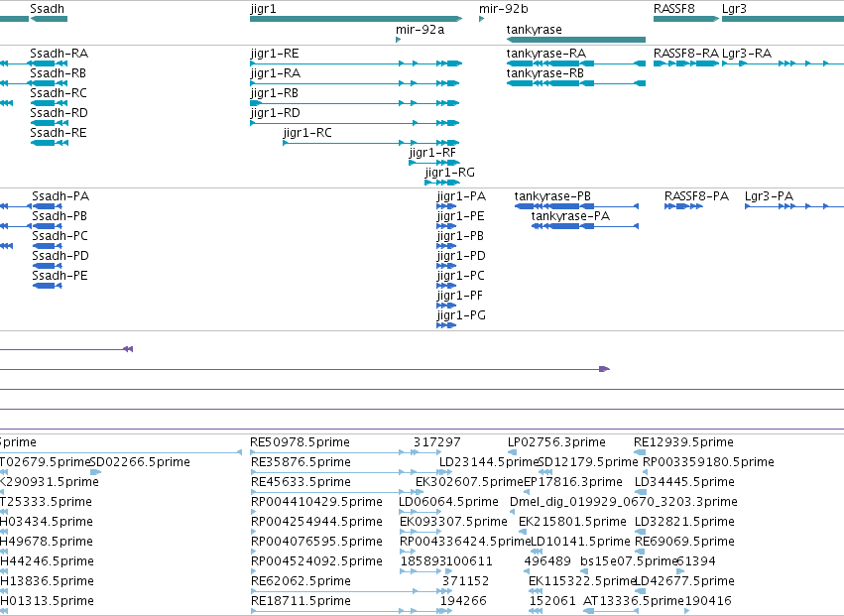Select EST LD34445.5prime
This screenshot has height=616, width=844.
click(x=684, y=482)
